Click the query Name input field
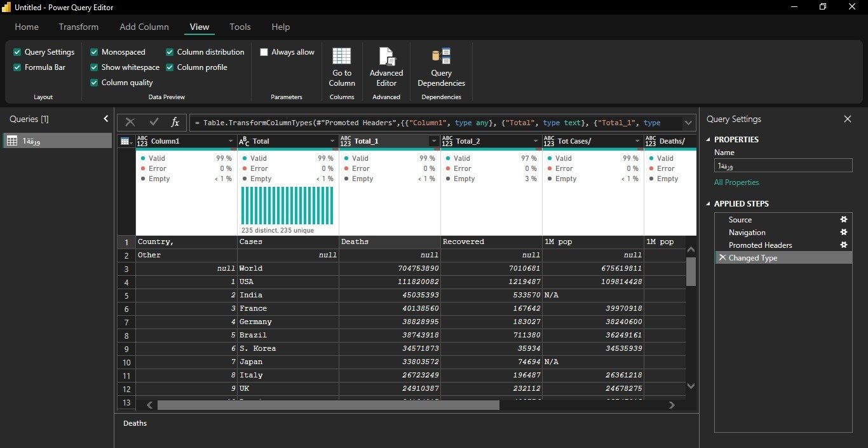 783,165
